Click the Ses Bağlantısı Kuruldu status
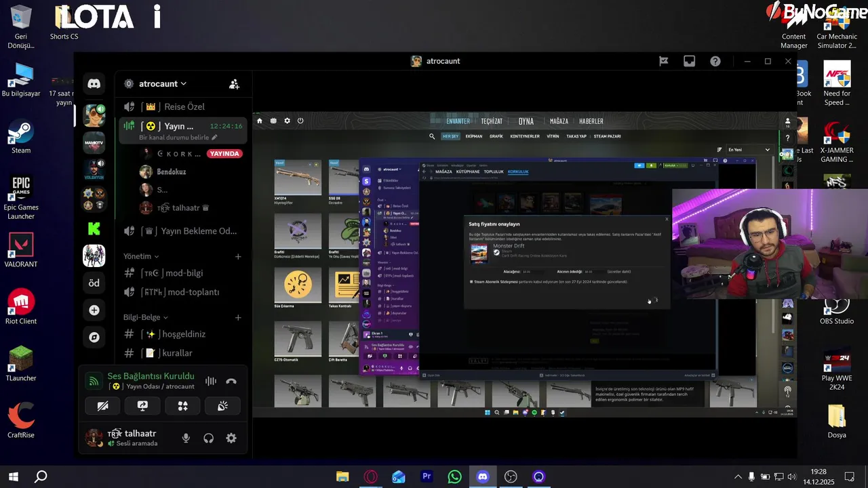 coord(151,376)
